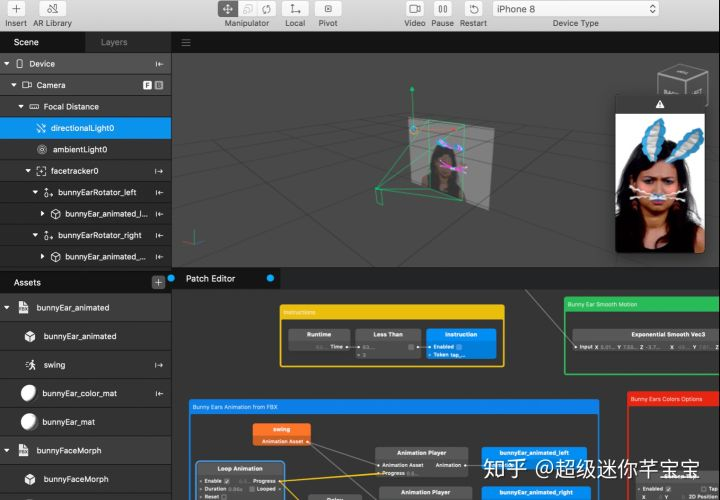Screen dimensions: 720x500
Task: Select the ambientLight0 scene object
Action: [x=85, y=149]
